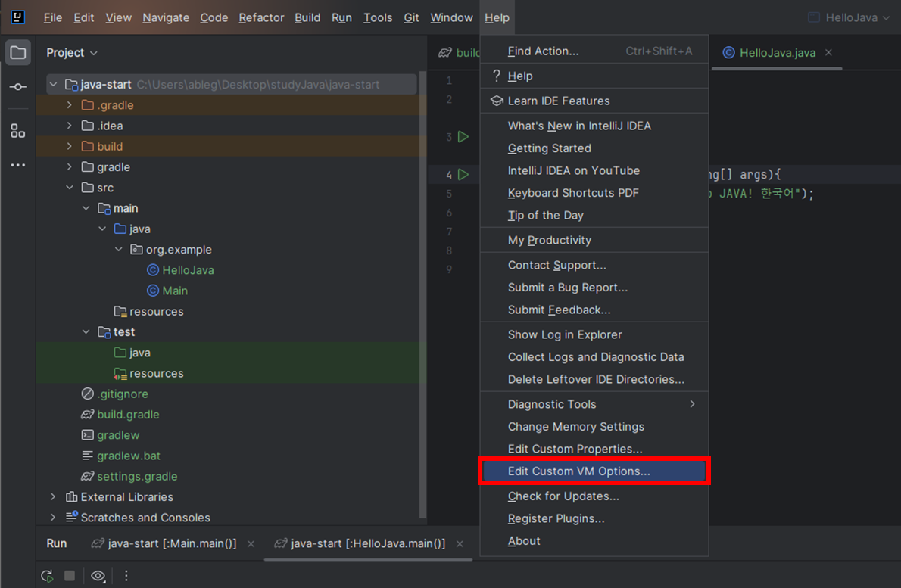Close the HelloJava.java editor tab
This screenshot has width=901, height=588.
[828, 52]
